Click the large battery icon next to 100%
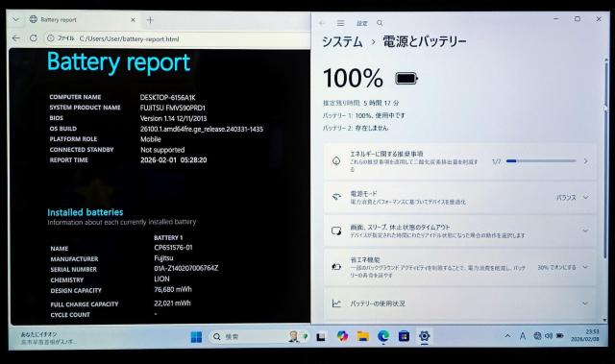Screen dimensions: 615x364 pos(406,79)
